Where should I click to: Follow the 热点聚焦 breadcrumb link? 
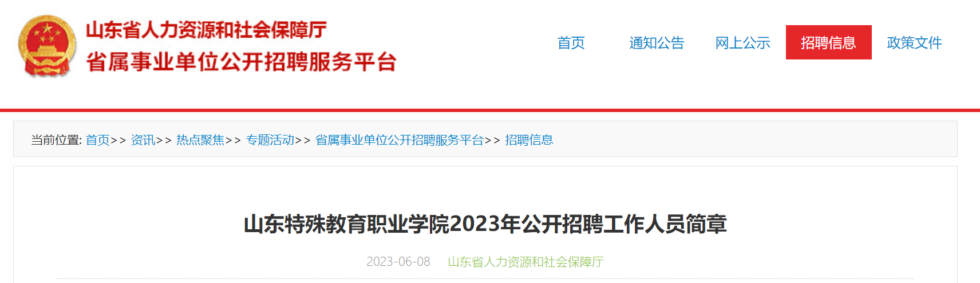coord(200,140)
